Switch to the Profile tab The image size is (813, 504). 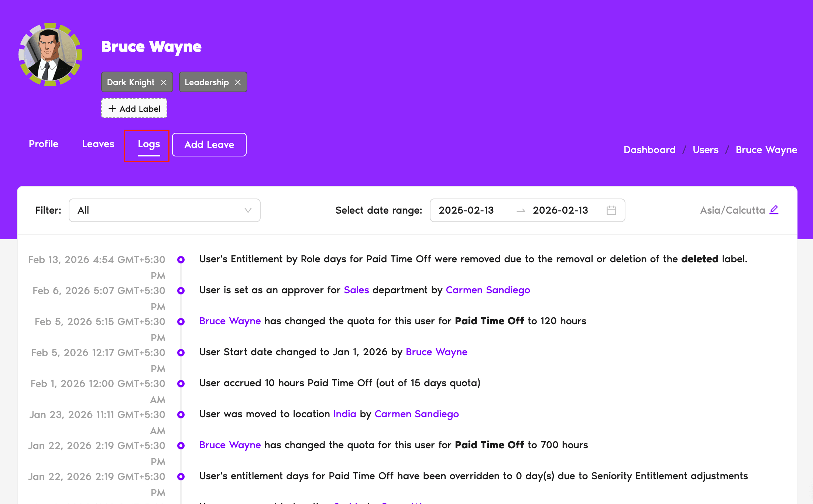point(44,144)
